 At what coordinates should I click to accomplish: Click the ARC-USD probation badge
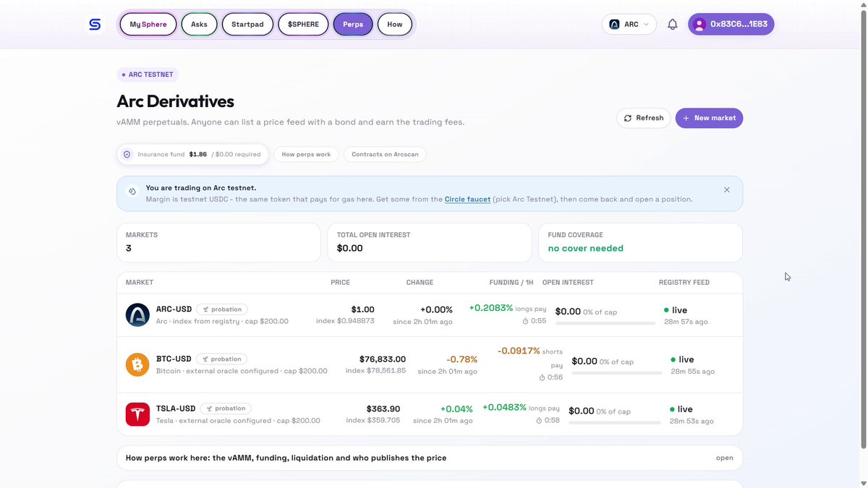coord(222,309)
